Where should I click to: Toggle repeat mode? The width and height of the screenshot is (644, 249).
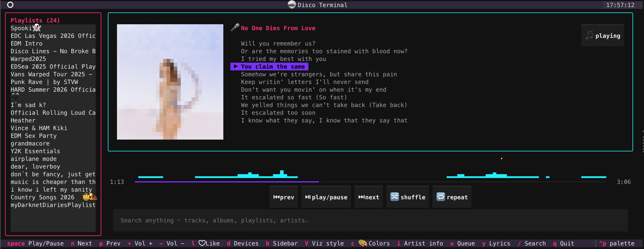pyautogui.click(x=452, y=197)
